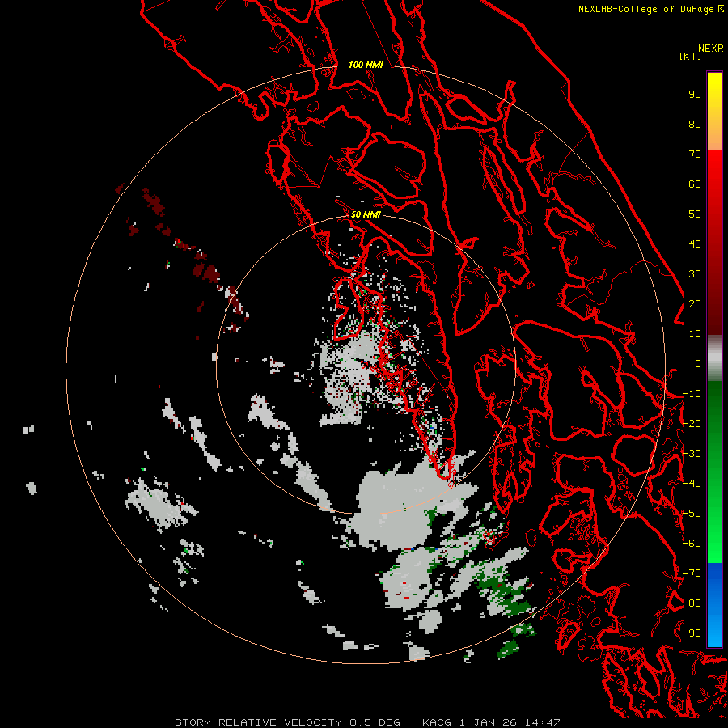Click the -40 value on velocity scale
Image resolution: width=728 pixels, height=728 pixels.
(x=692, y=484)
